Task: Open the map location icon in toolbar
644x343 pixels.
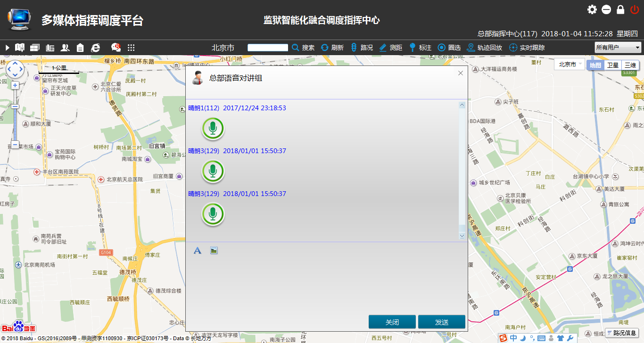Action: tap(20, 48)
